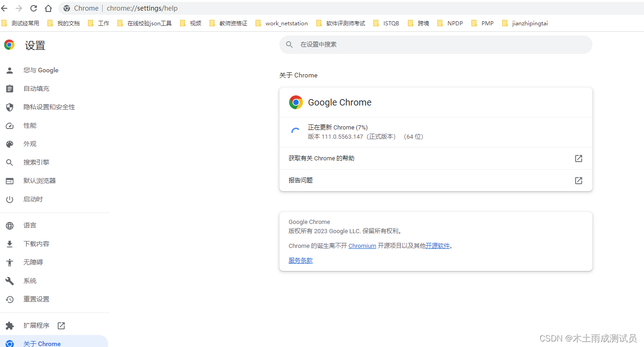Open the 工作 bookmark folder
644x347 pixels.
click(99, 23)
